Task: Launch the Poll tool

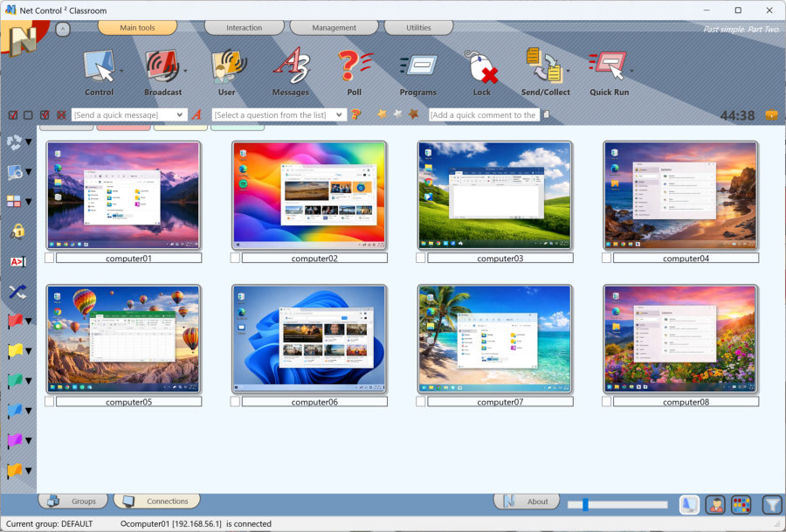Action: (x=355, y=70)
